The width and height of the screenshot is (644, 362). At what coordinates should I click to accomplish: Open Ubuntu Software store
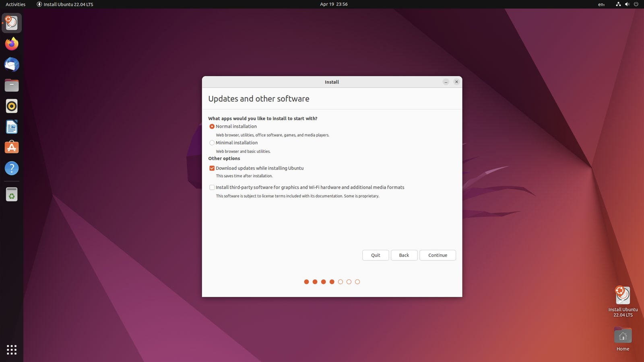pos(11,147)
